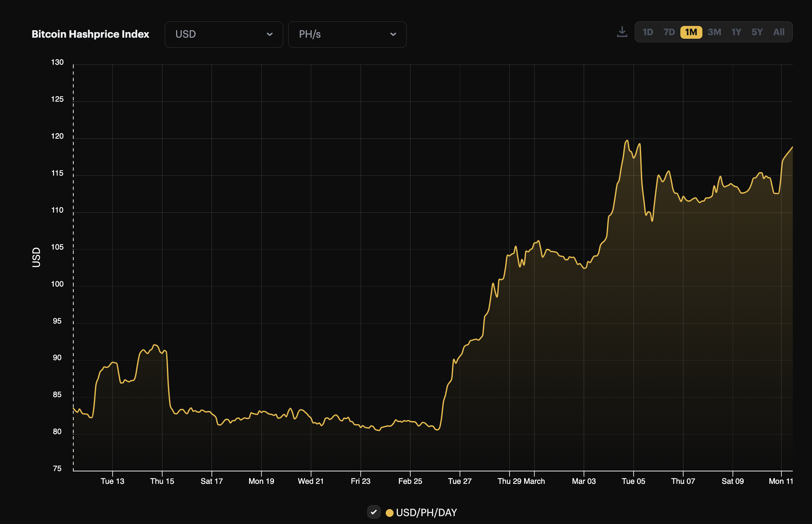Select the All time range icon button

coord(779,32)
